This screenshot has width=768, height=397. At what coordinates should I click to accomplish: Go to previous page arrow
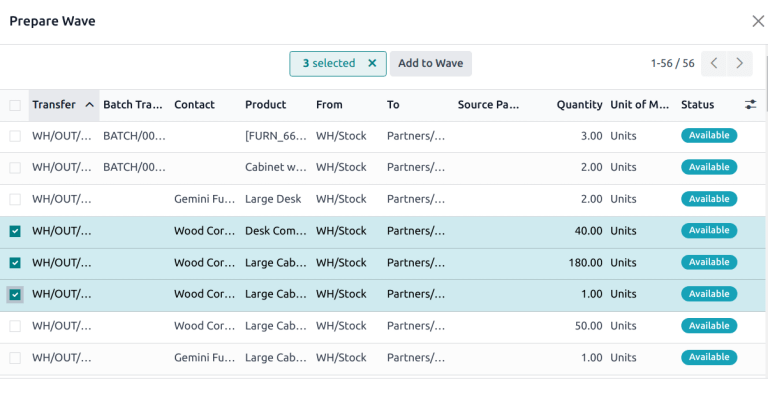click(714, 63)
